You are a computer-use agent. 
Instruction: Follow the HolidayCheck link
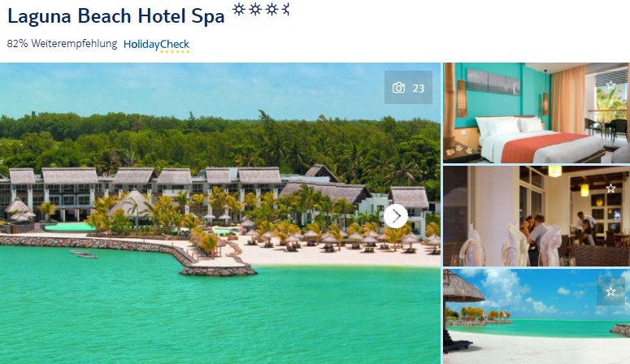pyautogui.click(x=156, y=45)
